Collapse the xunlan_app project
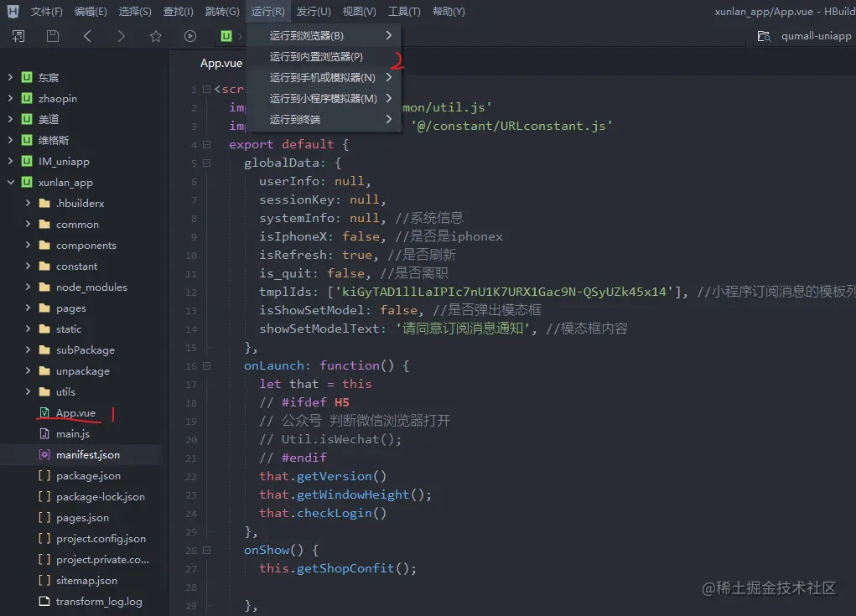Viewport: 856px width, 616px height. [x=10, y=182]
